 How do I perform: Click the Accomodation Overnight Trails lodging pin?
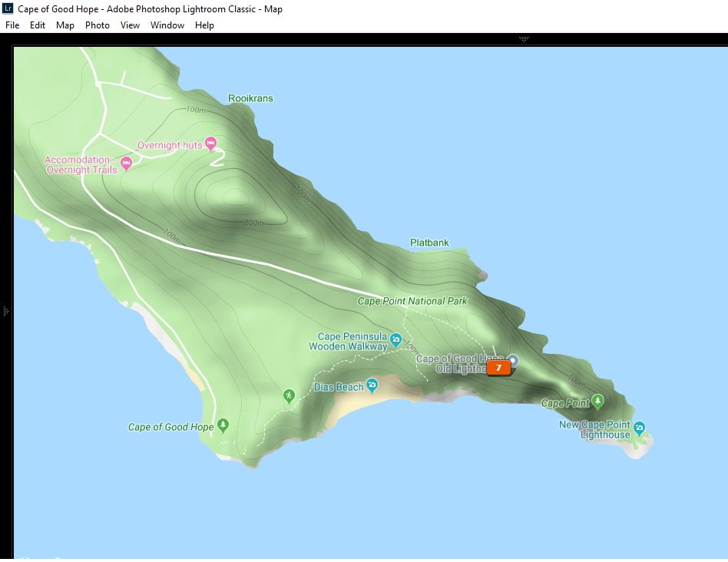(x=126, y=164)
